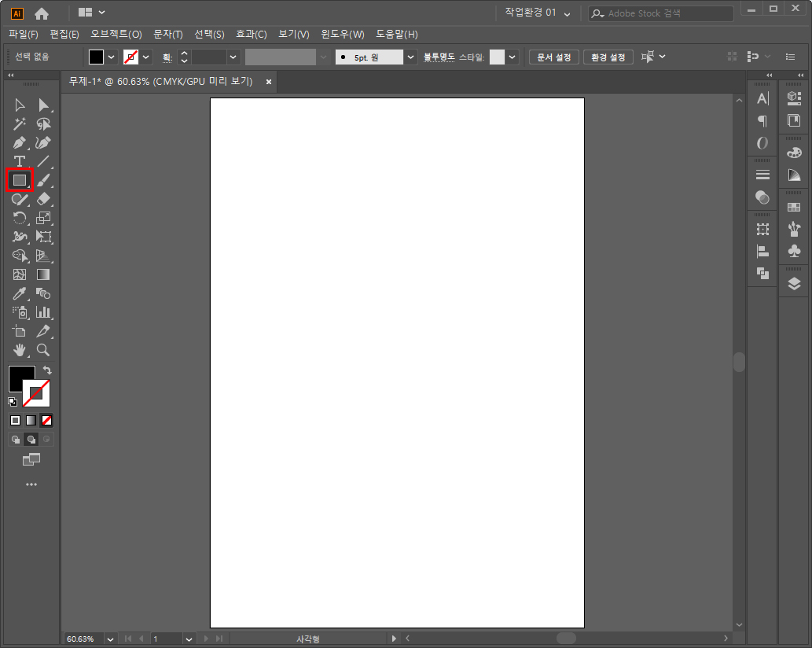The width and height of the screenshot is (812, 648).
Task: Enable Draw Behind mode
Action: click(x=31, y=440)
